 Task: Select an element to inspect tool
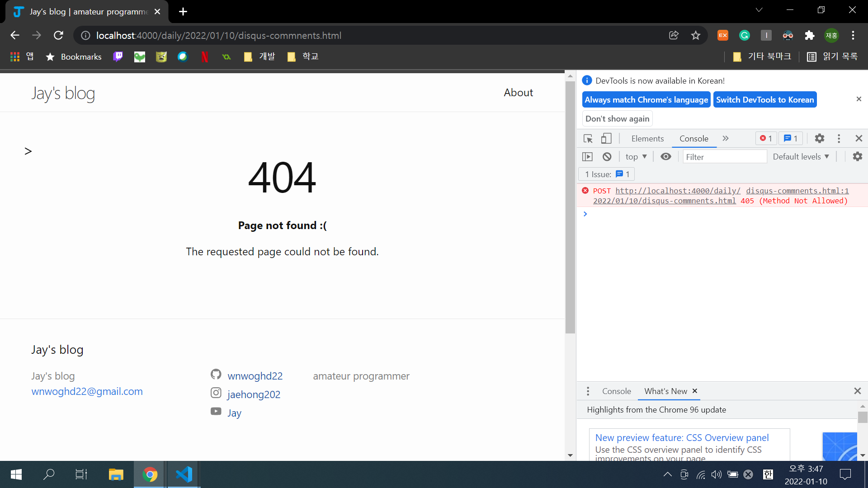click(x=588, y=139)
